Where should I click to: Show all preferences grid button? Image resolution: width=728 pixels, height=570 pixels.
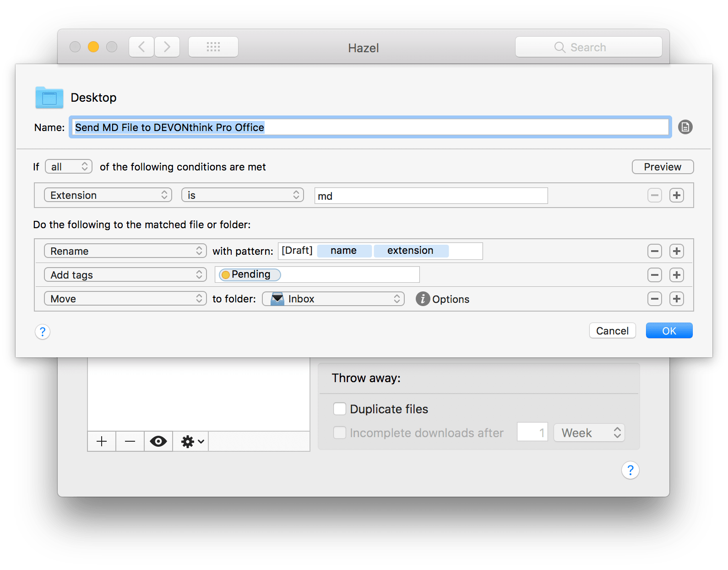click(x=213, y=47)
